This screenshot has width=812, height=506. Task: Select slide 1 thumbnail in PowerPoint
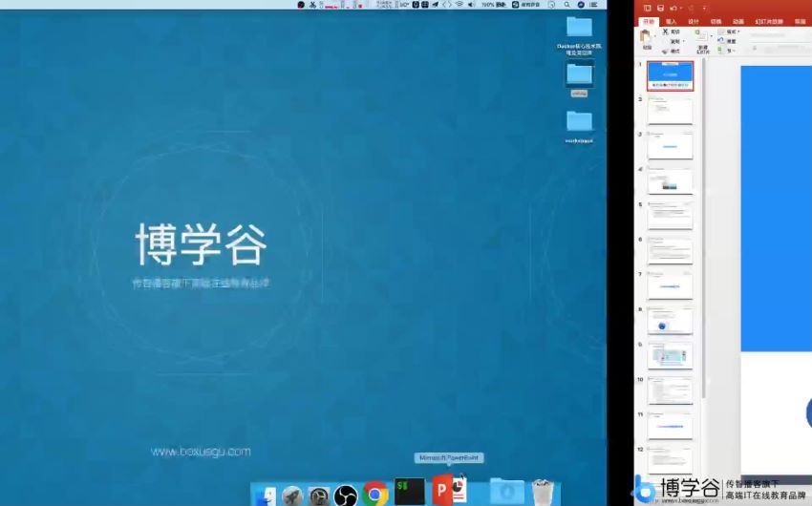pos(670,76)
